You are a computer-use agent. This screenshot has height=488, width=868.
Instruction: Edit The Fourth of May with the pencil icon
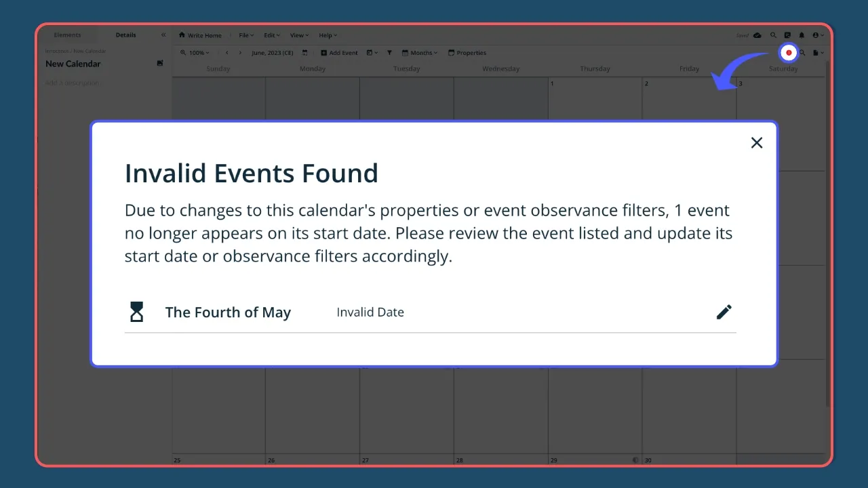tap(724, 312)
